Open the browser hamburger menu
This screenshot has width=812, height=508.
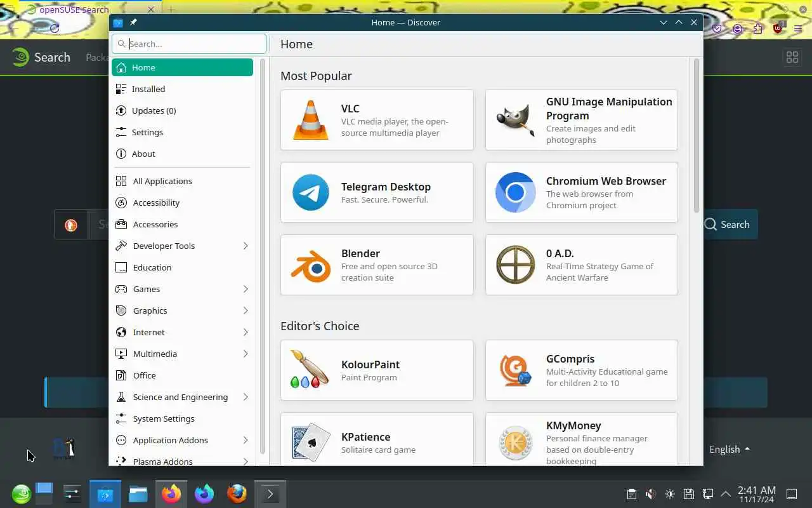[798, 29]
